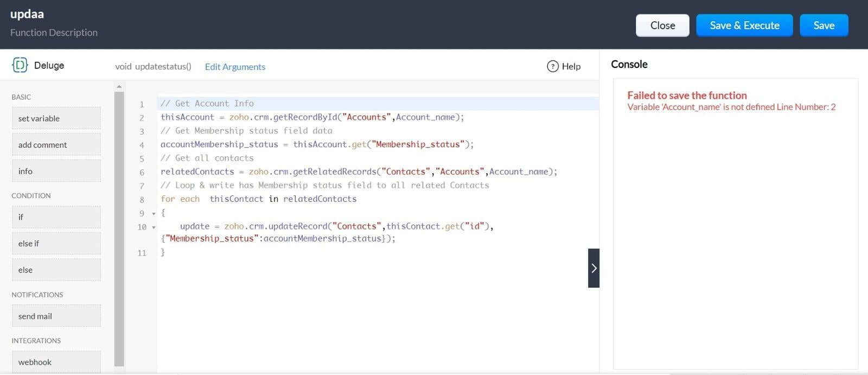
Task: Pick the else if condition block
Action: [x=56, y=244]
